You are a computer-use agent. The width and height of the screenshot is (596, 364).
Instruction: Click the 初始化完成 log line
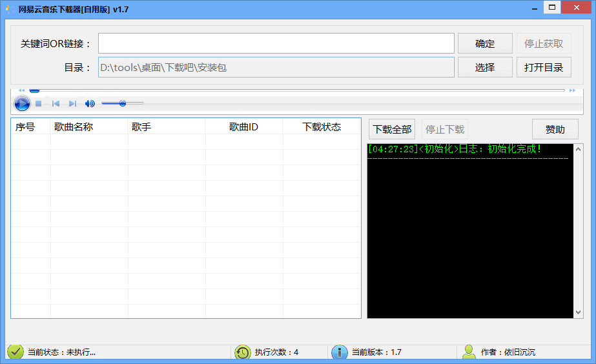pyautogui.click(x=455, y=149)
